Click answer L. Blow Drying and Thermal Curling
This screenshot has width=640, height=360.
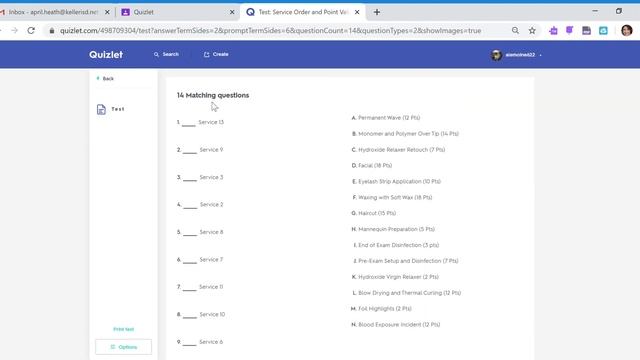pos(407,293)
